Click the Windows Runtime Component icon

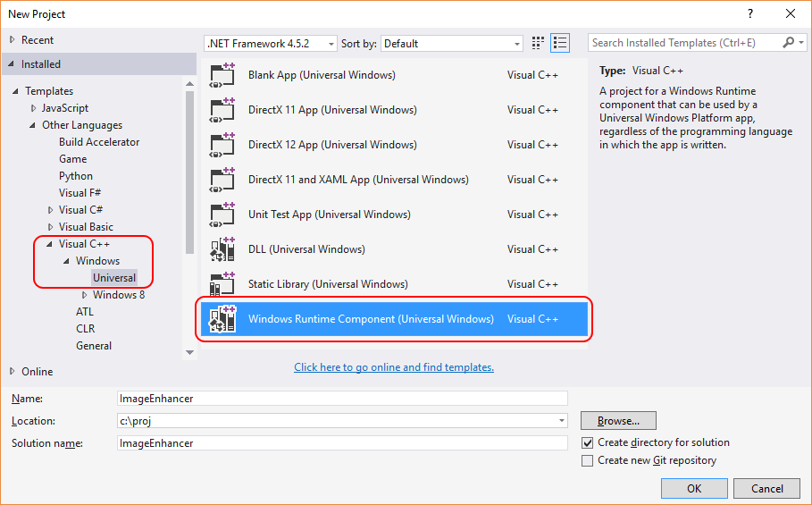[x=222, y=319]
